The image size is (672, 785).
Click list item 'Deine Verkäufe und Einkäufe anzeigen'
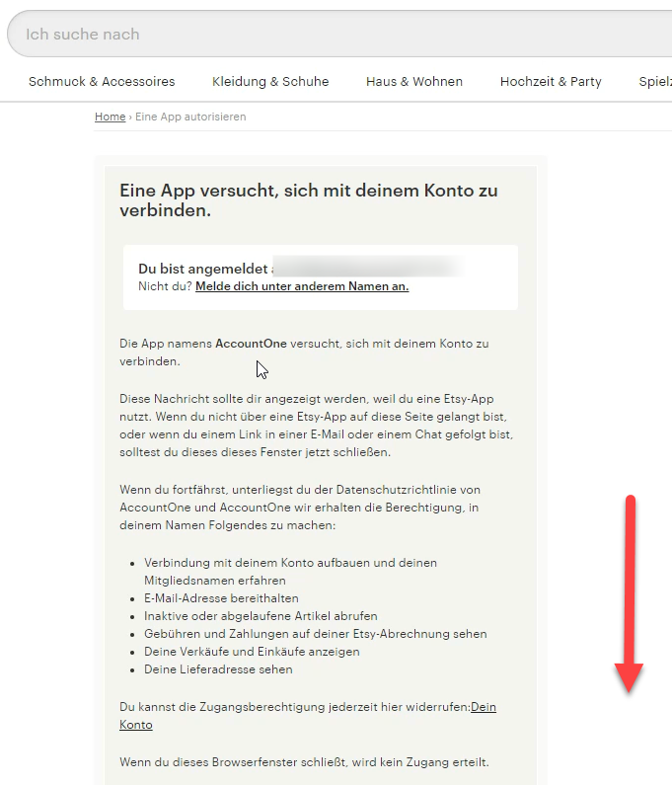coord(252,652)
